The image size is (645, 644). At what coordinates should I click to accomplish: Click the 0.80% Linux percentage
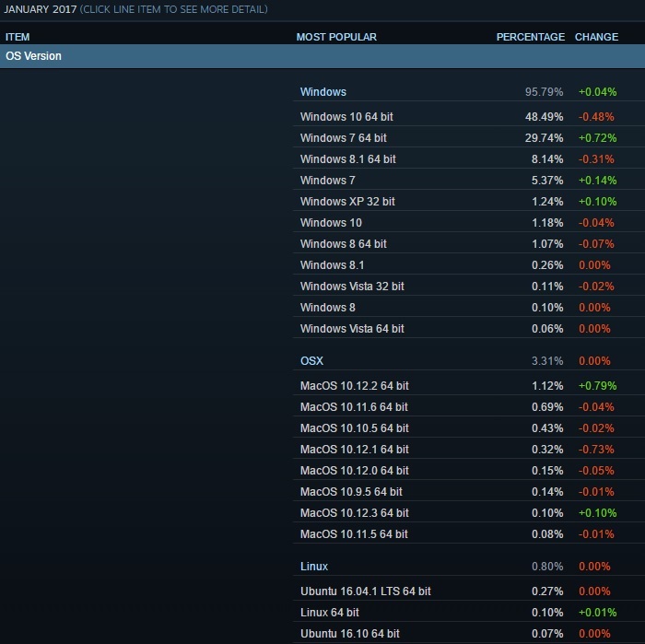point(547,567)
